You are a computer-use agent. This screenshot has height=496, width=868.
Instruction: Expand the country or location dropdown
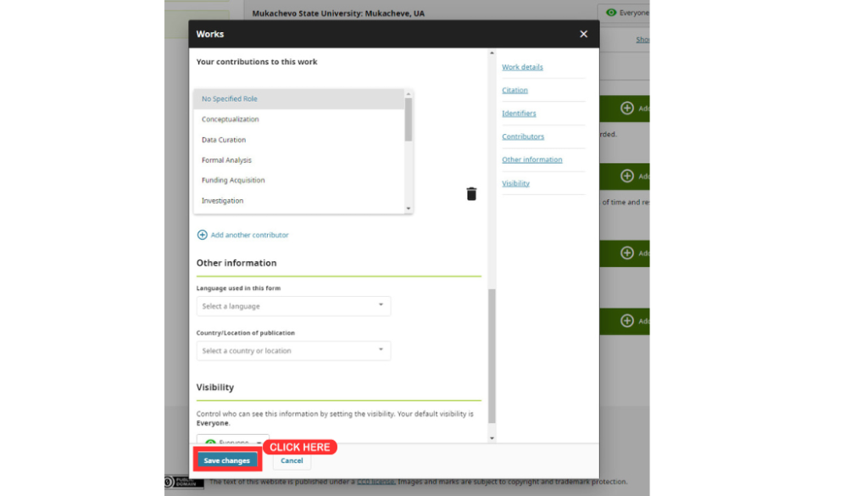[x=293, y=350]
